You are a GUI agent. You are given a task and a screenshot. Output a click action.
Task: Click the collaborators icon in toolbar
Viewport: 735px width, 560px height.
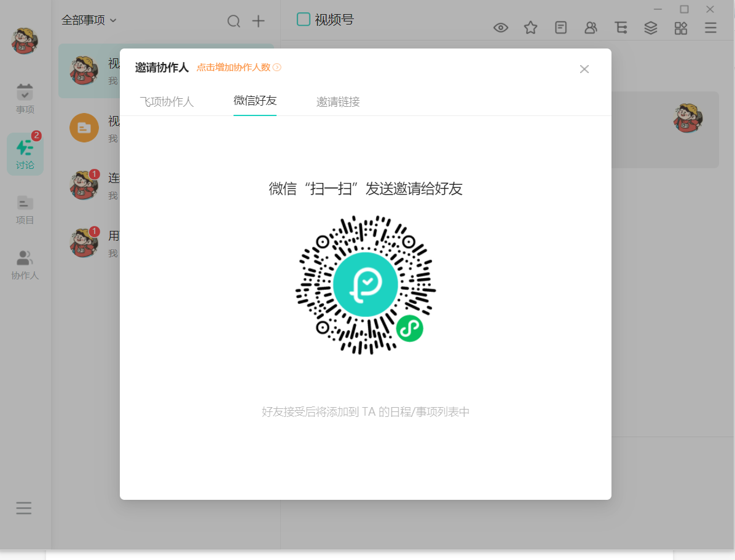pos(591,28)
